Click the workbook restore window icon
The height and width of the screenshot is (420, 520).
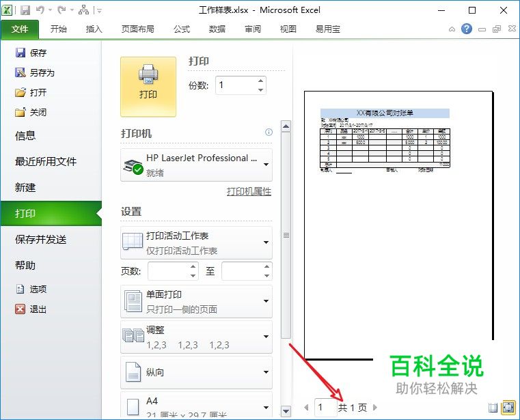point(497,29)
